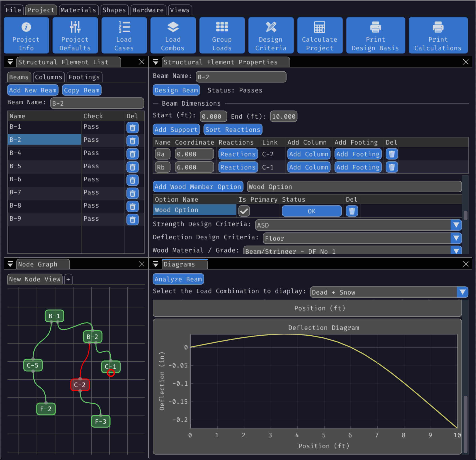Open the Structural Element List panel menu

tap(10, 62)
